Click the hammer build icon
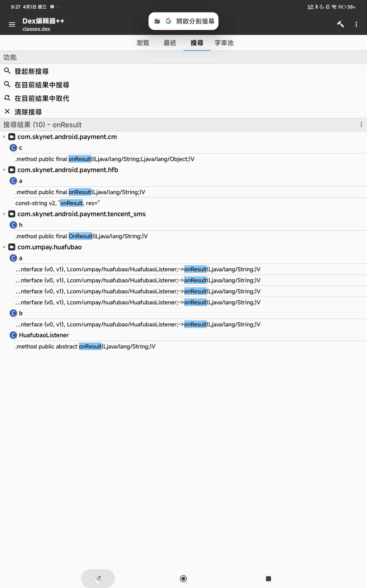Image resolution: width=367 pixels, height=588 pixels. (340, 24)
